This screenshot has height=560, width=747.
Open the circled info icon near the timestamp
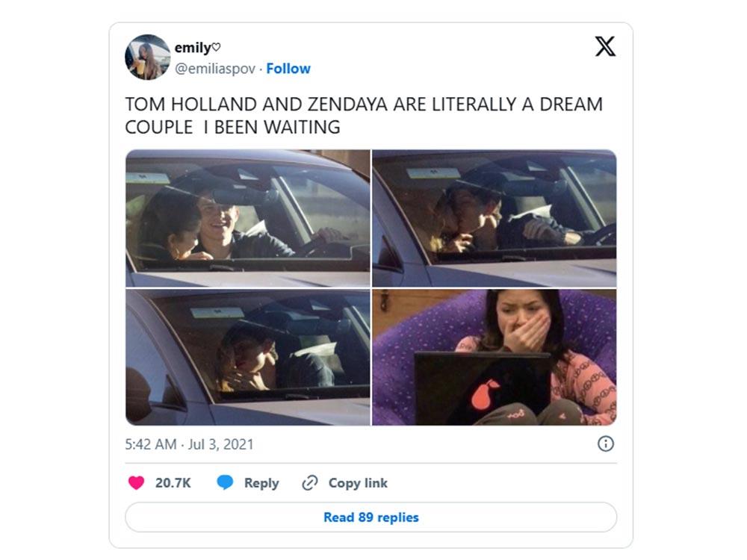(x=606, y=444)
